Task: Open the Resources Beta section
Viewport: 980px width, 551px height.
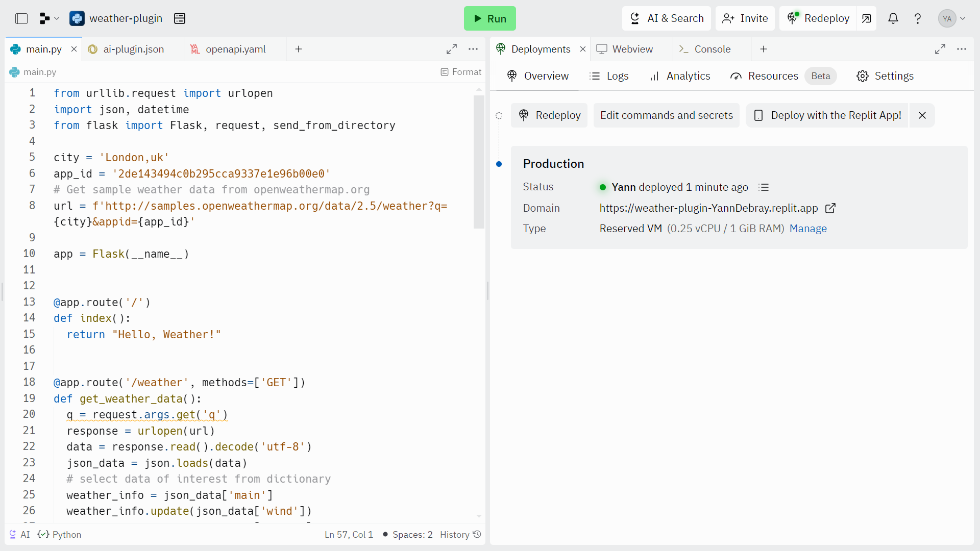Action: tap(783, 76)
